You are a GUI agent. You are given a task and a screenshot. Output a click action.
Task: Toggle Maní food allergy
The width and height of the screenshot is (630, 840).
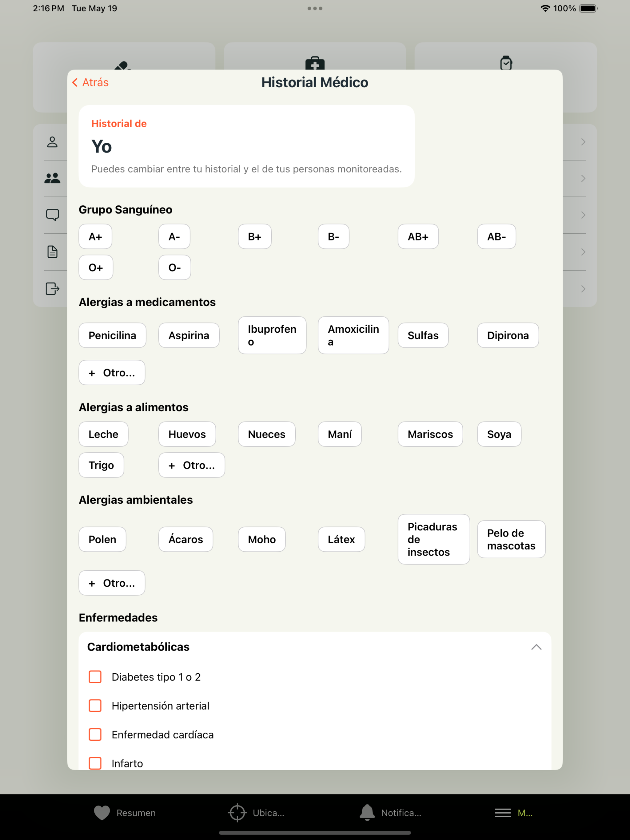340,434
